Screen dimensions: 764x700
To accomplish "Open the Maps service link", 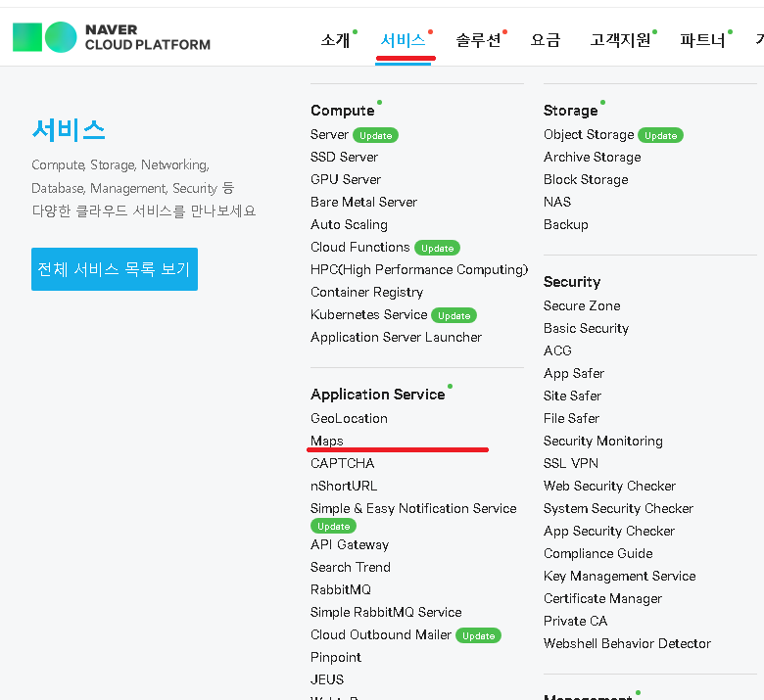I will 327,441.
